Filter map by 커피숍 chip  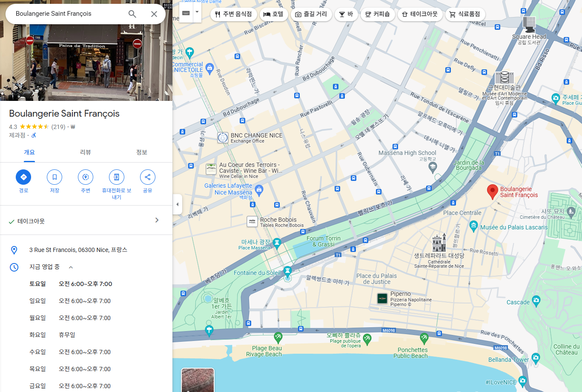coord(378,14)
